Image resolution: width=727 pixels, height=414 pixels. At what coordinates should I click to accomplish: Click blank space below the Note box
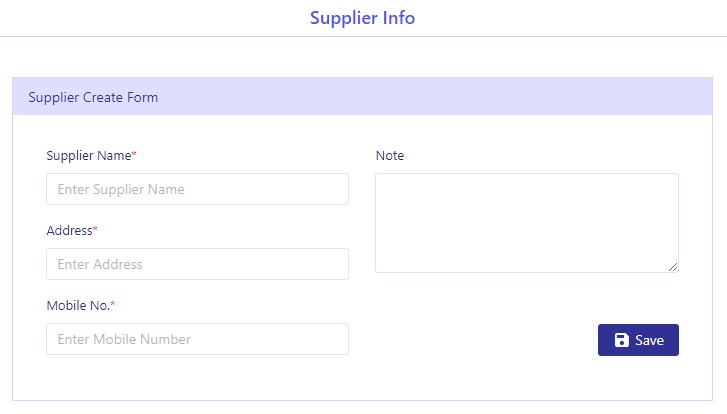pyautogui.click(x=482, y=301)
